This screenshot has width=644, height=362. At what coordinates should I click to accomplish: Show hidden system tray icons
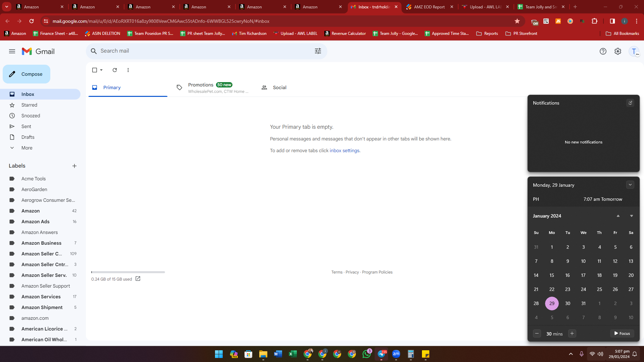point(571,354)
